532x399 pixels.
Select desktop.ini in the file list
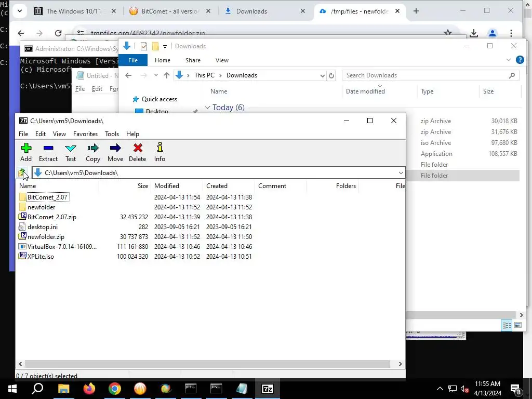(x=43, y=227)
